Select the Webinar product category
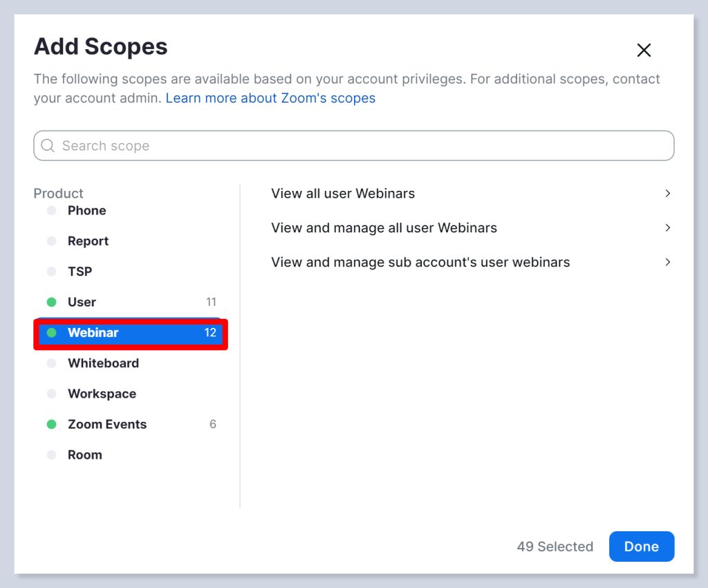This screenshot has width=708, height=588. point(93,333)
